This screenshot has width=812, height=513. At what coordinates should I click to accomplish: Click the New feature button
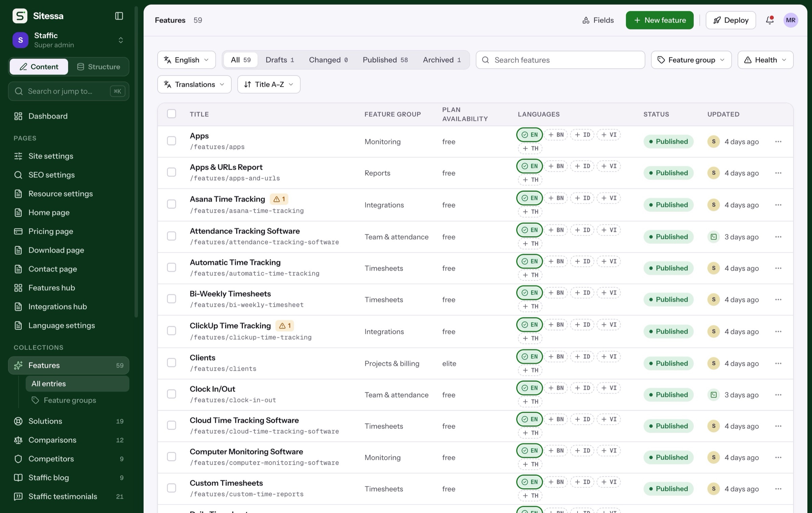[659, 20]
